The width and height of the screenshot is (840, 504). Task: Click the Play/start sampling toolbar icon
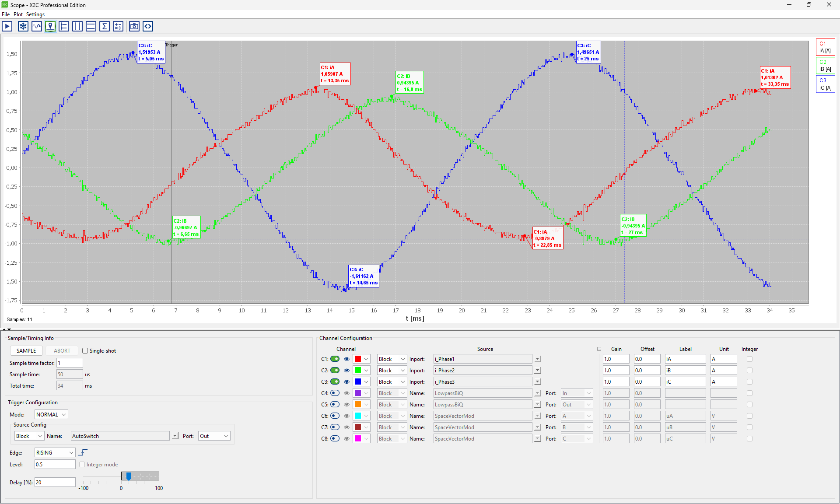[7, 26]
